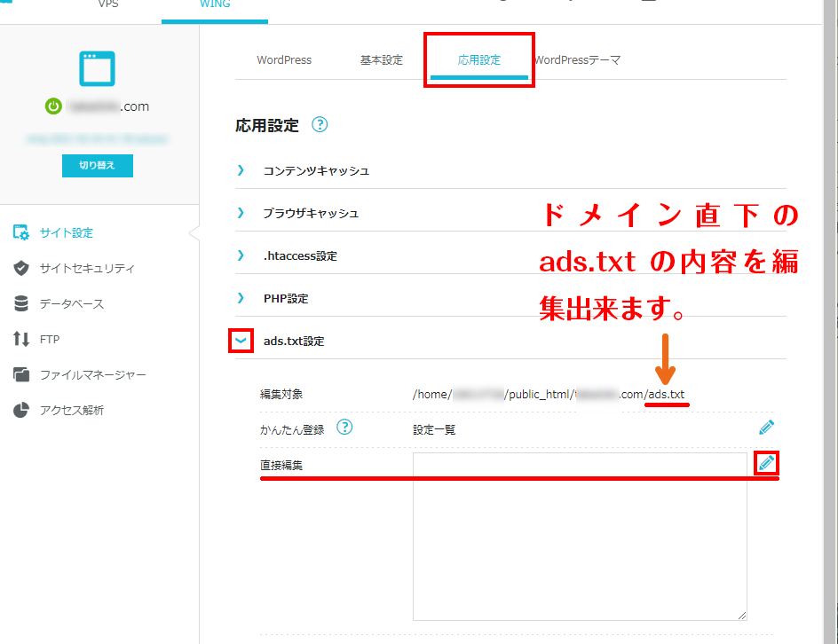The width and height of the screenshot is (838, 644).
Task: Click the green power status icon
Action: [53, 106]
